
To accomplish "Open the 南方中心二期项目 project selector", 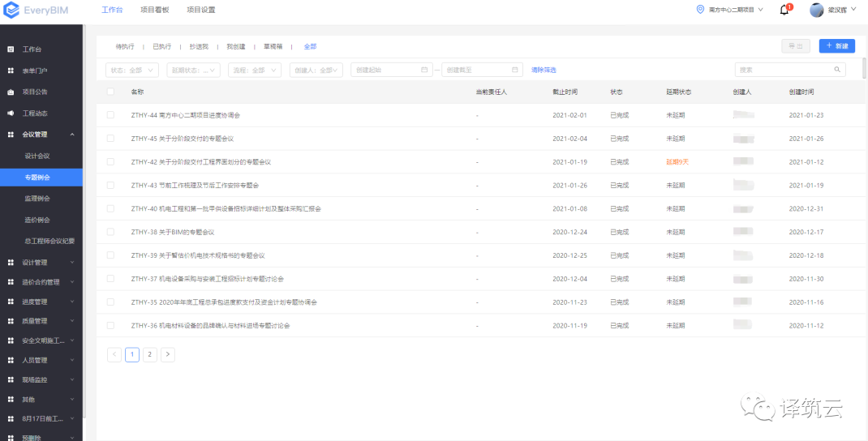I will [730, 10].
